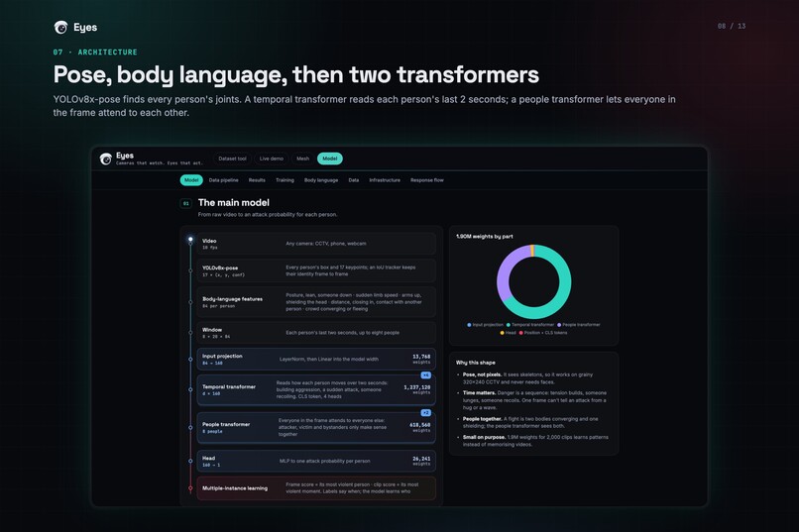Click the Input projection legend dot
This screenshot has width=799, height=532.
469,325
